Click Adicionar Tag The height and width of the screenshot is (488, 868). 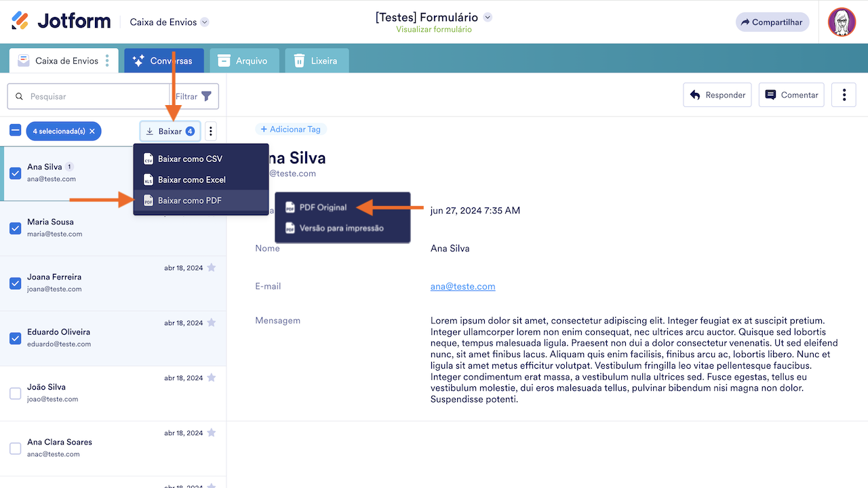[290, 129]
